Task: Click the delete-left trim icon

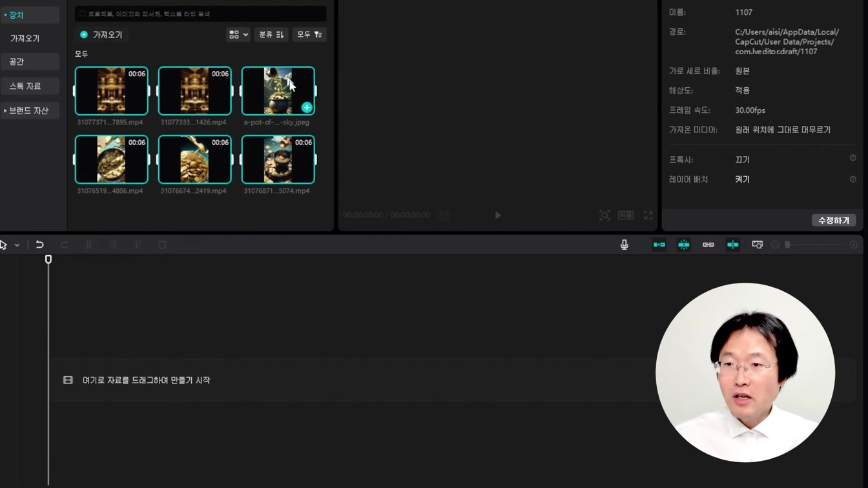Action: tap(114, 245)
